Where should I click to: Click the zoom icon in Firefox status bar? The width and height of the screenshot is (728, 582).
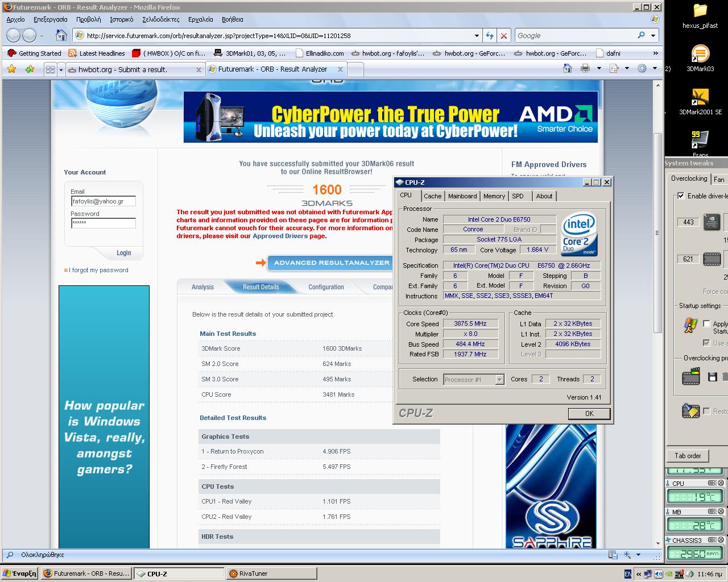tap(627, 555)
